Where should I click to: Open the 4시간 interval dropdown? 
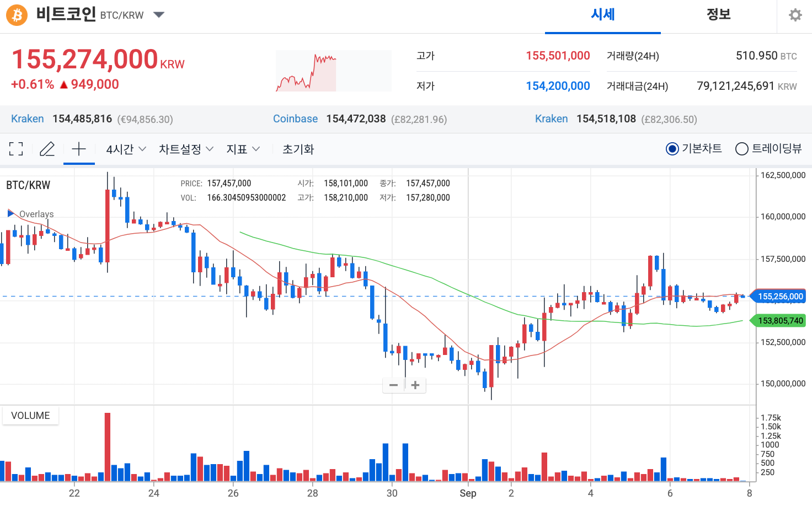(126, 149)
